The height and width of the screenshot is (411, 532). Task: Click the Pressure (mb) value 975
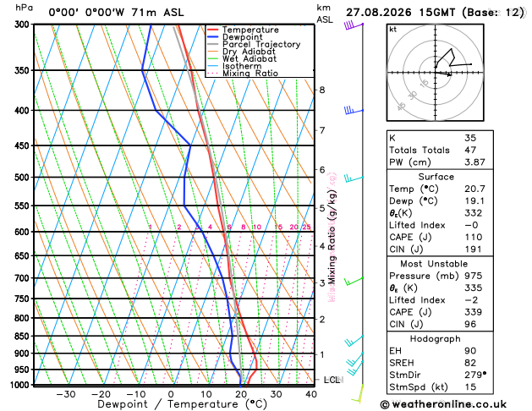tap(474, 276)
